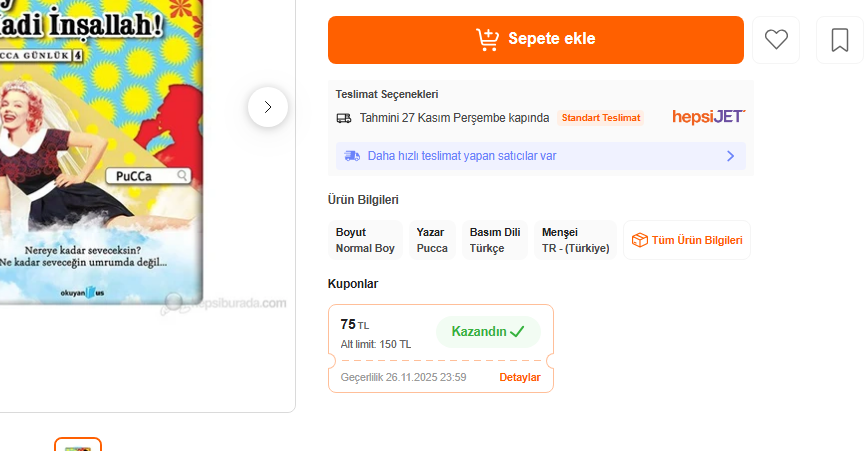Click the box icon beside Tüm Ürün Bilgileri
Viewport: 866px width, 451px height.
(x=640, y=241)
